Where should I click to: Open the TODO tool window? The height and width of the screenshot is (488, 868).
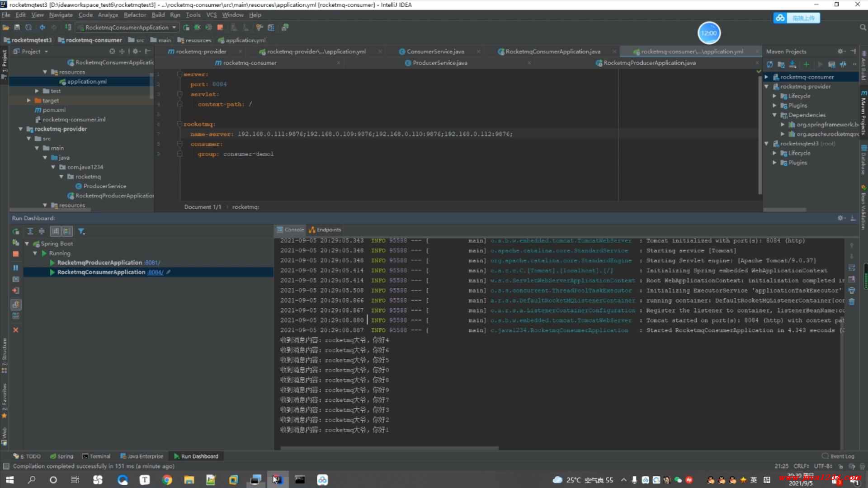point(27,456)
